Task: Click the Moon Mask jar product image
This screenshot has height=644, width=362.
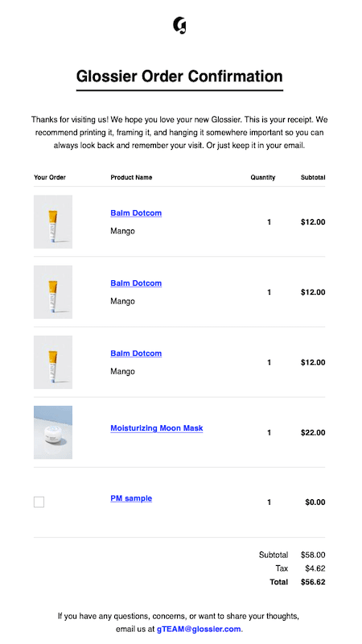Action: (53, 432)
